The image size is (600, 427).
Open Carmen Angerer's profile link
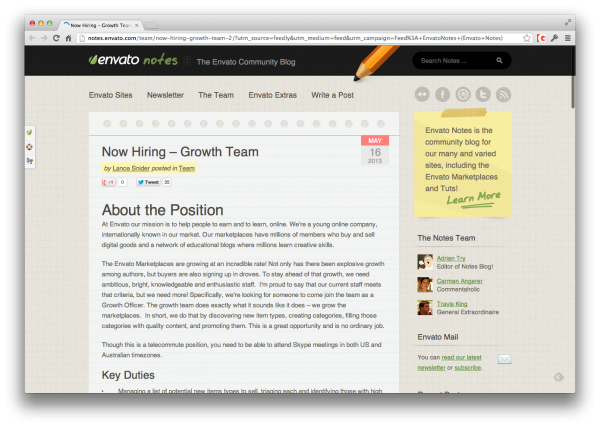click(460, 281)
